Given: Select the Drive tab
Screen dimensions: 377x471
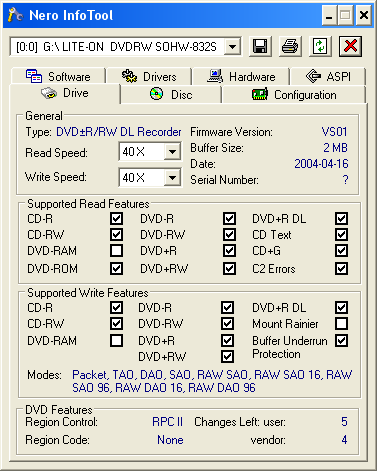Looking at the screenshot, I should click(x=65, y=93).
